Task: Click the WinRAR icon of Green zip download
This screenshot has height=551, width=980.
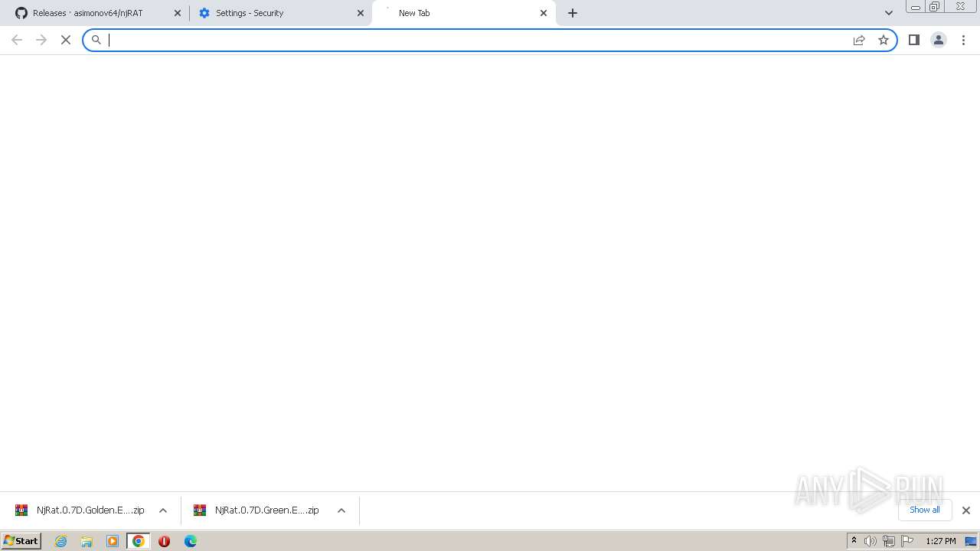Action: coord(200,510)
